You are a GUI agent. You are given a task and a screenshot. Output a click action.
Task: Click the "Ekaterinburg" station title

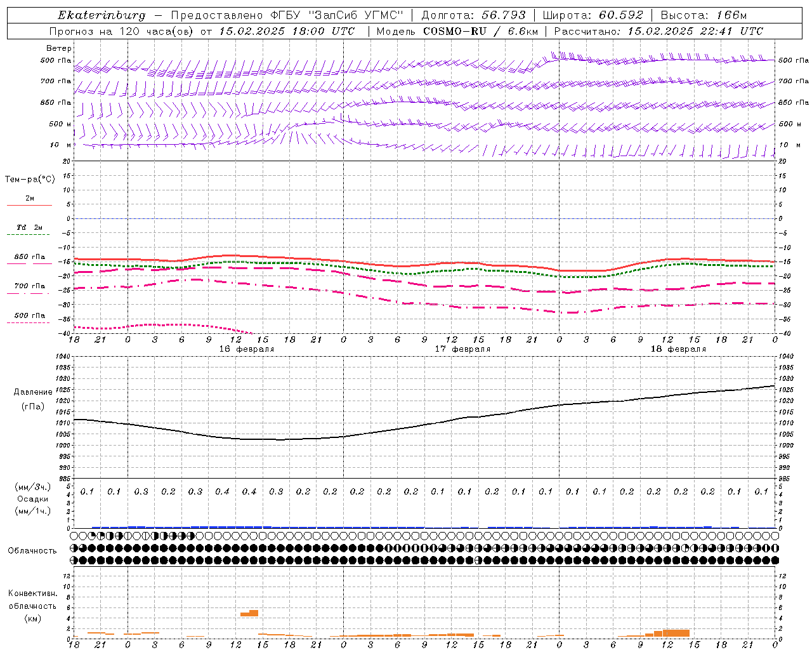click(101, 15)
